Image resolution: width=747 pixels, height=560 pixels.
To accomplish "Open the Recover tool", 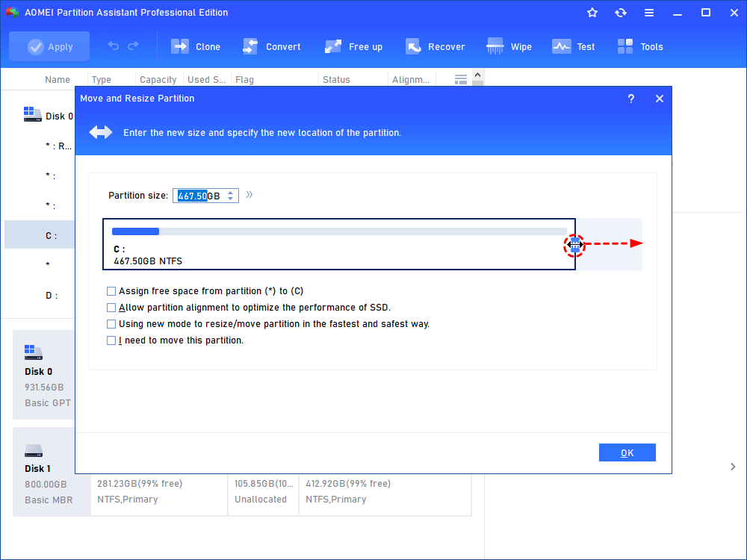I will point(435,46).
